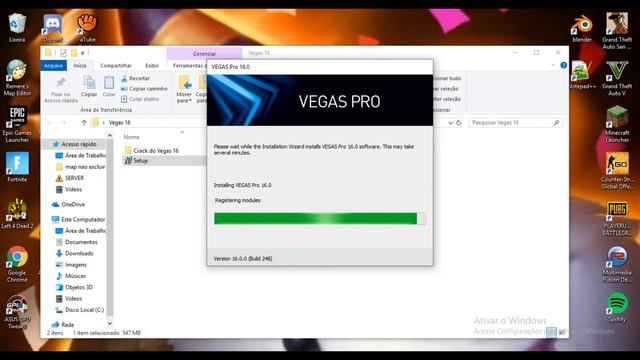Select the Gerenciar contextual tab

click(x=204, y=53)
